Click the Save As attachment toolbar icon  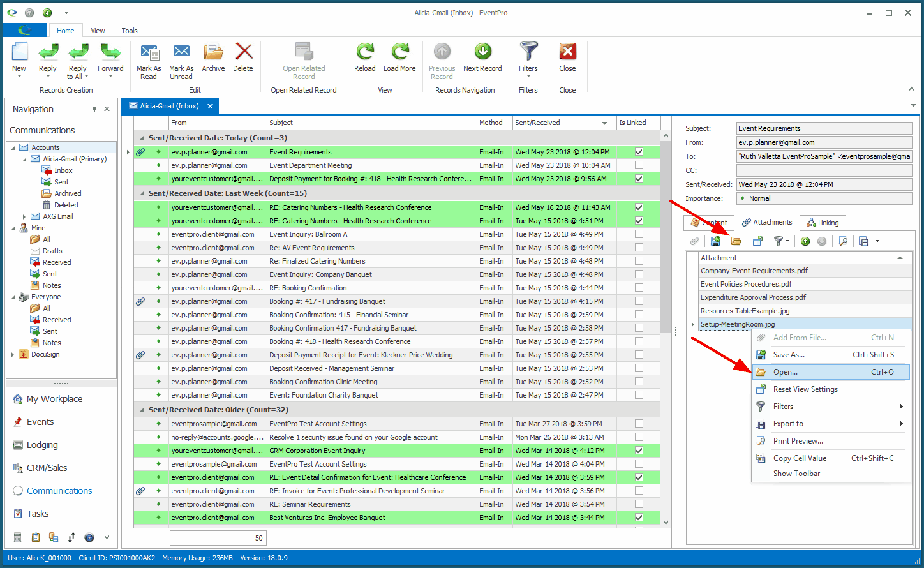715,241
